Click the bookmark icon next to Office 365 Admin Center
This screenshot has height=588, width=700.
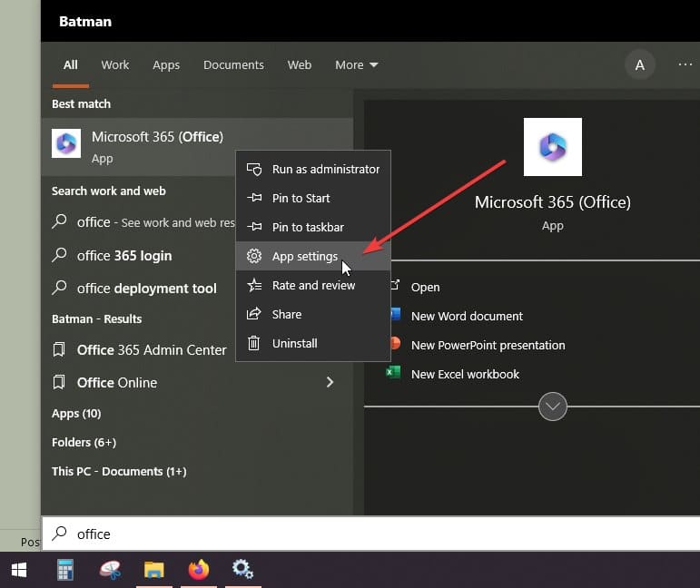59,349
